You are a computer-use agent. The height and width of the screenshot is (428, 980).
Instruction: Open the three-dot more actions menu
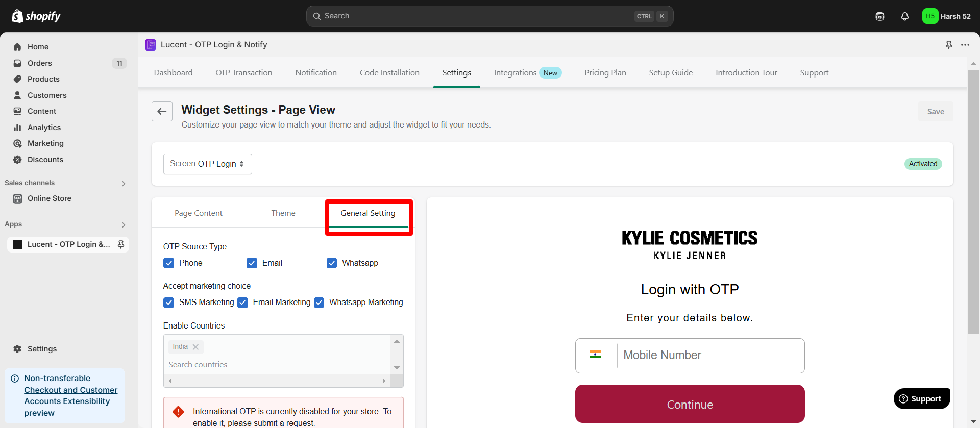coord(965,45)
